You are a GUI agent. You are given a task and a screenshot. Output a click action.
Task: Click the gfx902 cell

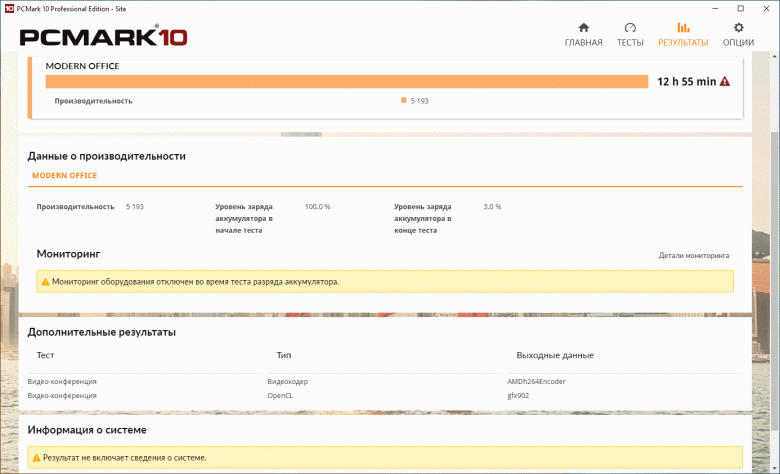[518, 396]
